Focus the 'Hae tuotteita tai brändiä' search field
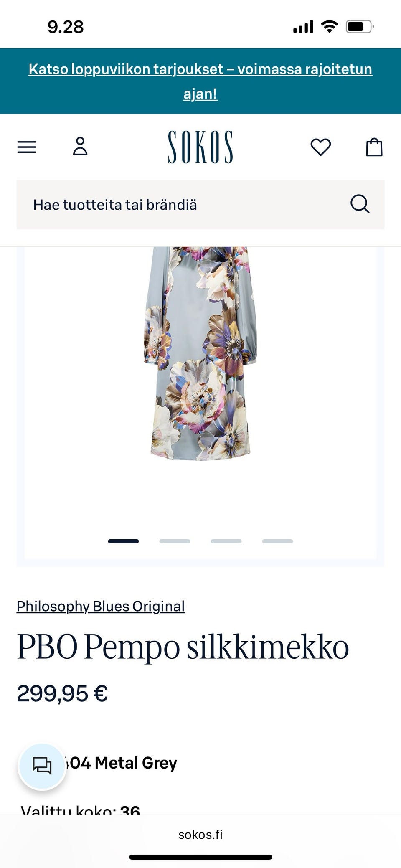 pos(200,205)
